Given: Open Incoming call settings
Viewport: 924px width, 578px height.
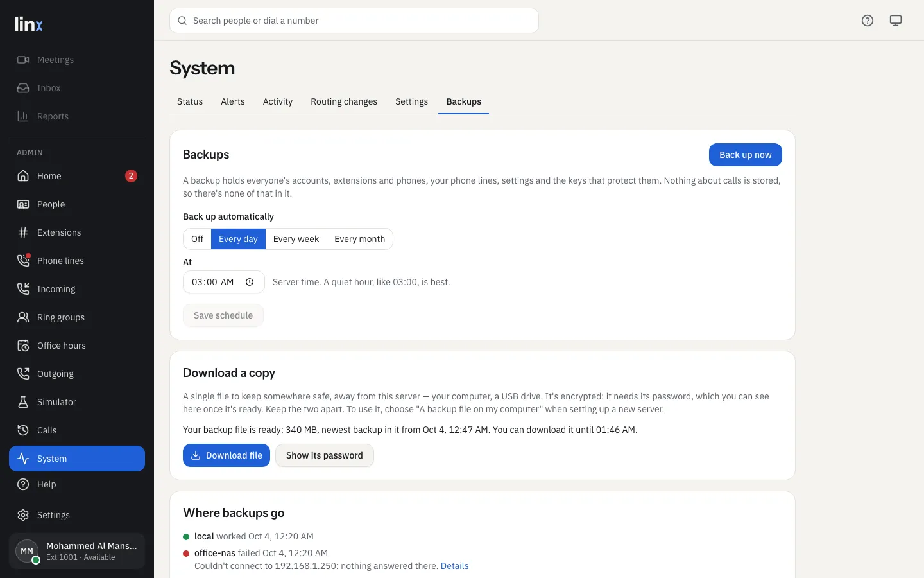Looking at the screenshot, I should 77,289.
